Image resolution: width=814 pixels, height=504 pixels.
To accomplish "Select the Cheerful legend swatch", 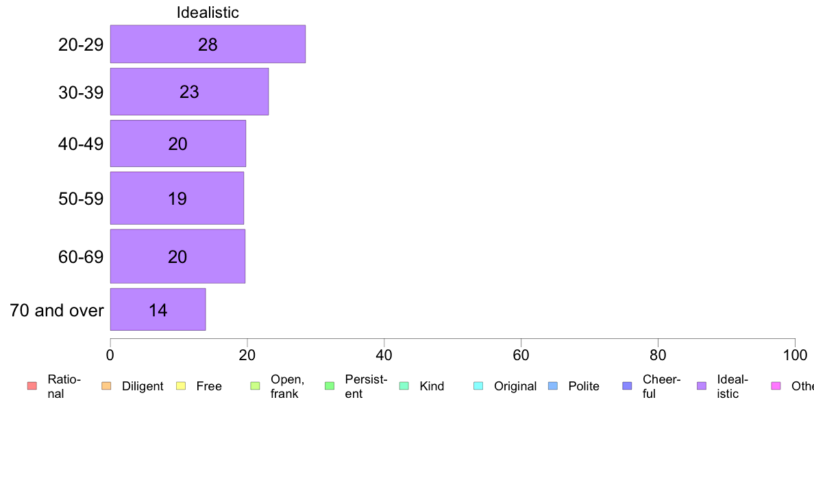I will pos(627,386).
